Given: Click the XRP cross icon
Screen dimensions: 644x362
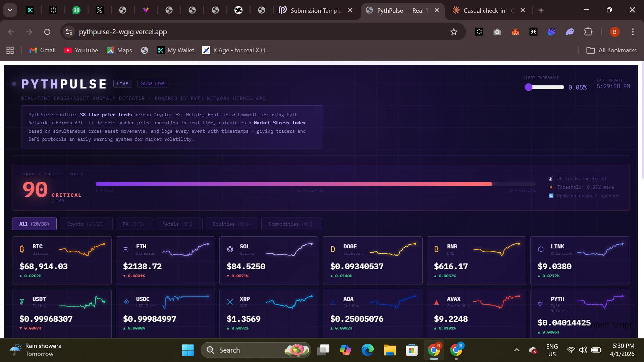Looking at the screenshot, I should coord(230,302).
